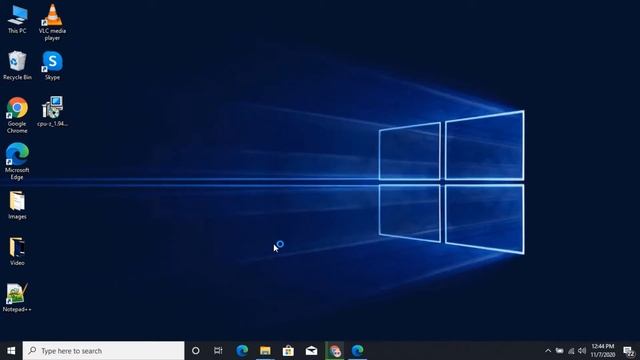Open the Mail app from the taskbar
The width and height of the screenshot is (640, 360).
click(311, 351)
